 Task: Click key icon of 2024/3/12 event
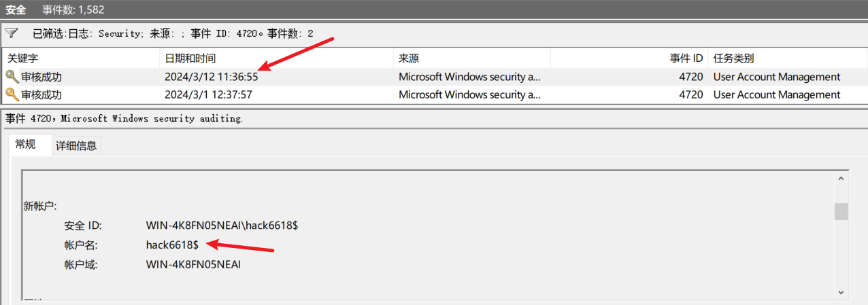click(12, 77)
